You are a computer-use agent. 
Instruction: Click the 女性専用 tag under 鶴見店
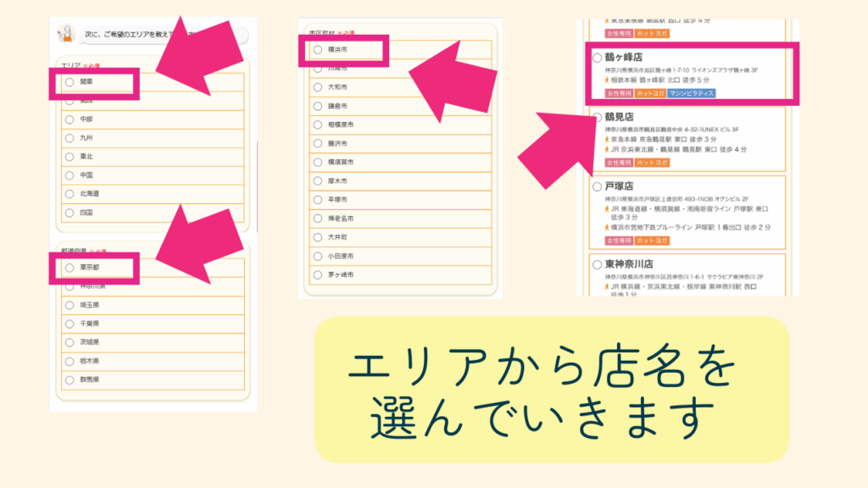[618, 162]
